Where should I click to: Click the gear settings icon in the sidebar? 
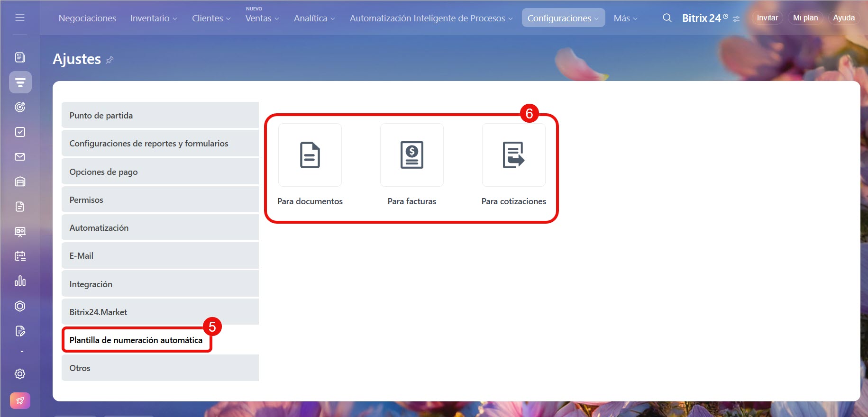click(x=20, y=374)
